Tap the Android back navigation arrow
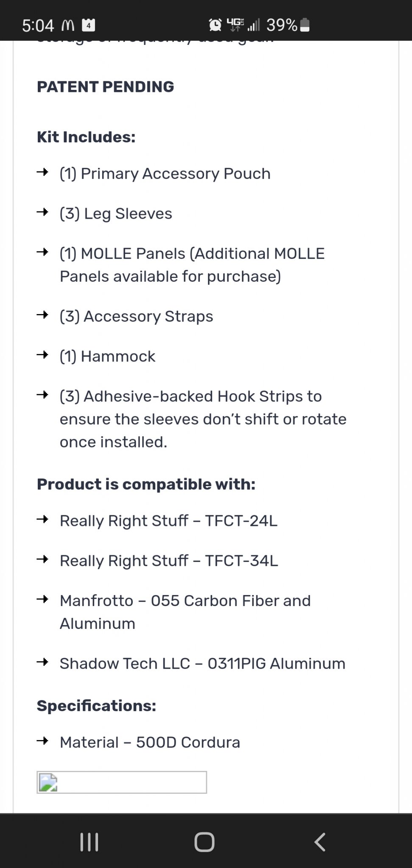Viewport: 412px width, 868px height. [x=320, y=842]
